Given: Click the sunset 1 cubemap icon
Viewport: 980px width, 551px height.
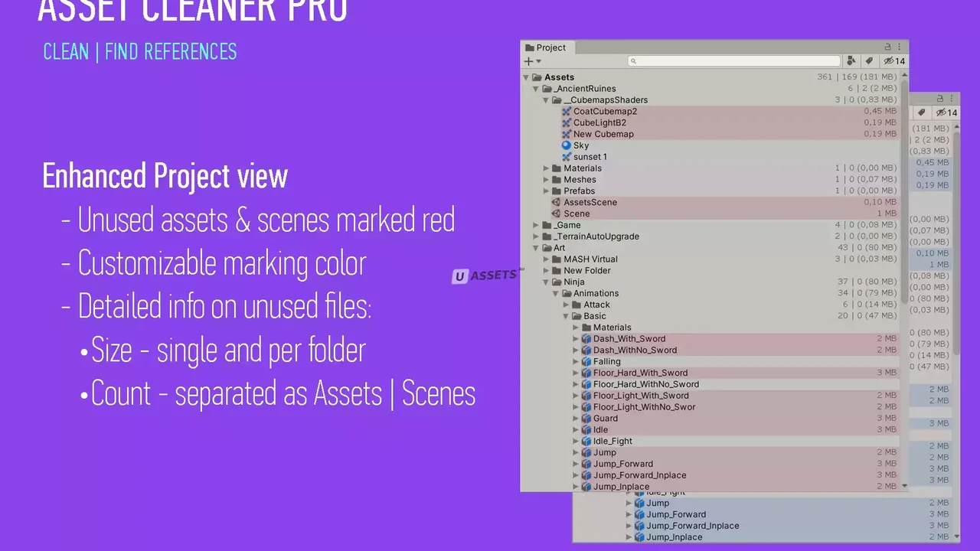Looking at the screenshot, I should [567, 157].
